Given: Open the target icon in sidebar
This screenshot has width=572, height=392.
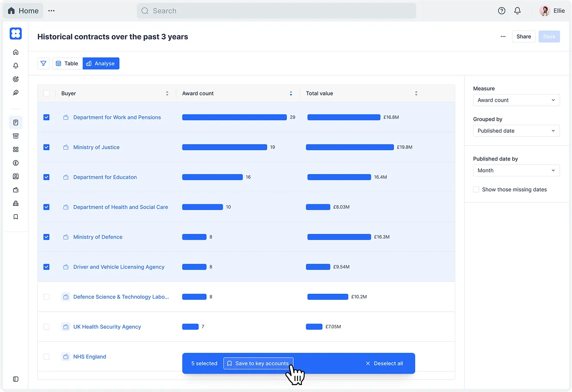Looking at the screenshot, I should [16, 79].
